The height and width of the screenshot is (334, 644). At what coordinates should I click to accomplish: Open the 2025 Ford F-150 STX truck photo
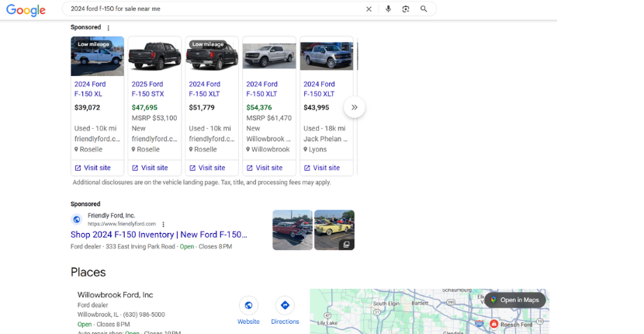pyautogui.click(x=154, y=57)
